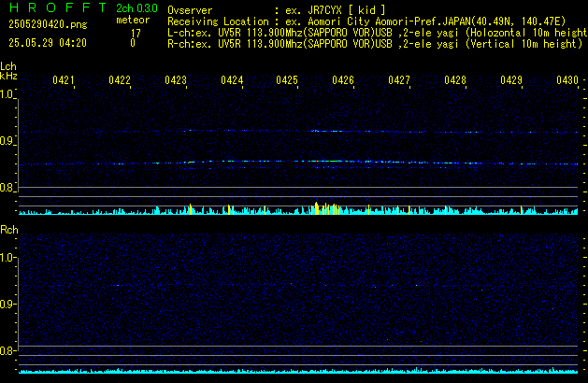The height and width of the screenshot is (383, 588).
Task: Click the meteor count value 17
Action: click(136, 34)
